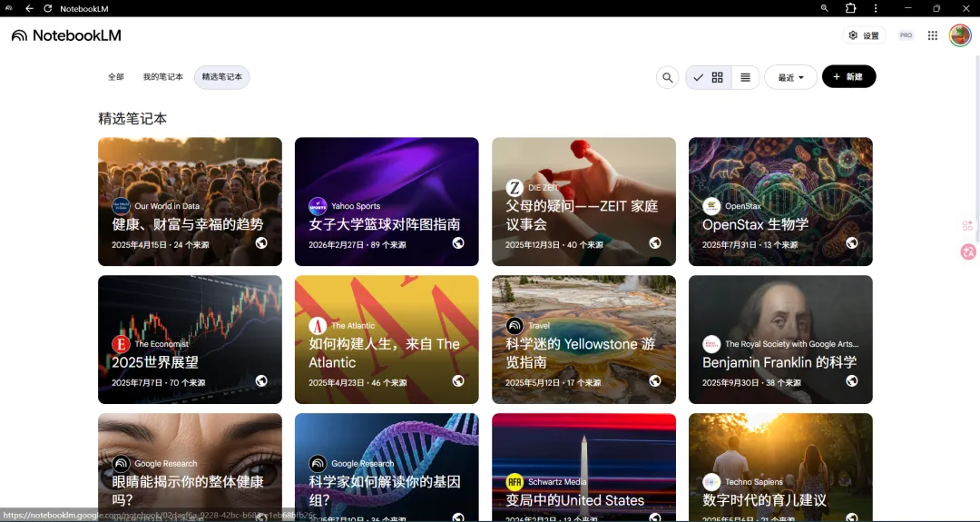Open the Google apps grid icon

click(x=933, y=35)
